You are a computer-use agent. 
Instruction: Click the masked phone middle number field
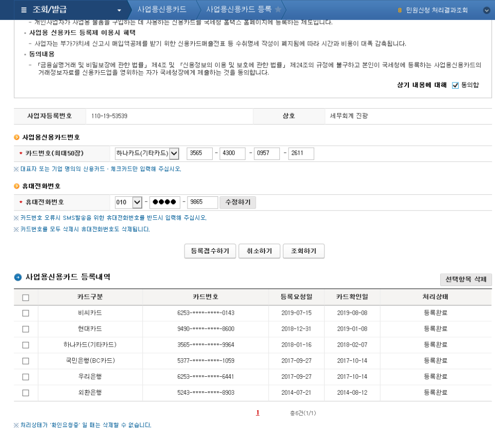click(x=165, y=202)
